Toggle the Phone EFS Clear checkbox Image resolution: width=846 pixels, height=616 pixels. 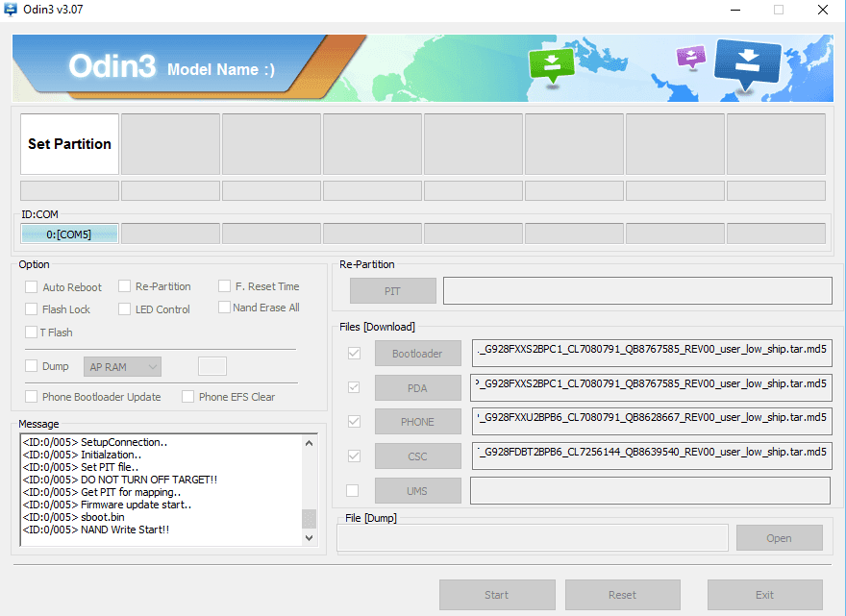coord(187,397)
